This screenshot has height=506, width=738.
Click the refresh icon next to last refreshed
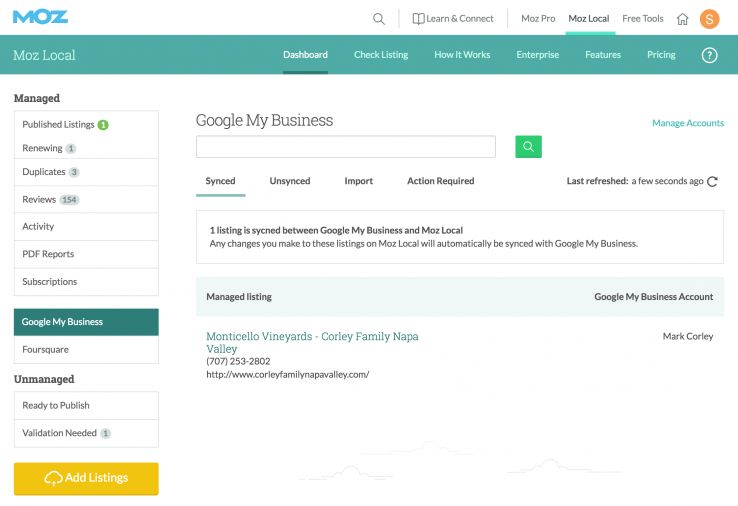point(713,181)
